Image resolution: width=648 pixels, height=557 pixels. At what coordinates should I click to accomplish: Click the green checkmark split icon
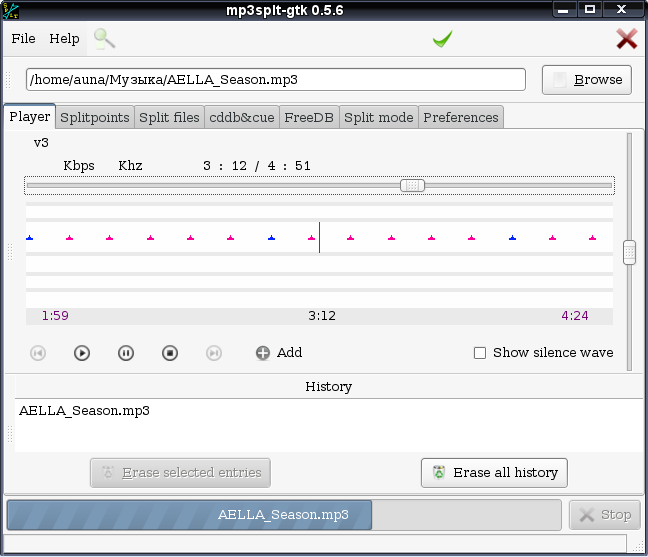point(442,39)
